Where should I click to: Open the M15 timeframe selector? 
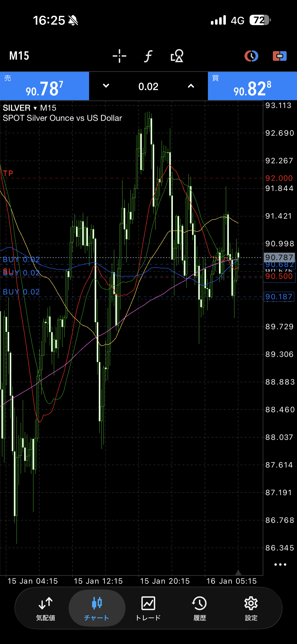pos(19,56)
